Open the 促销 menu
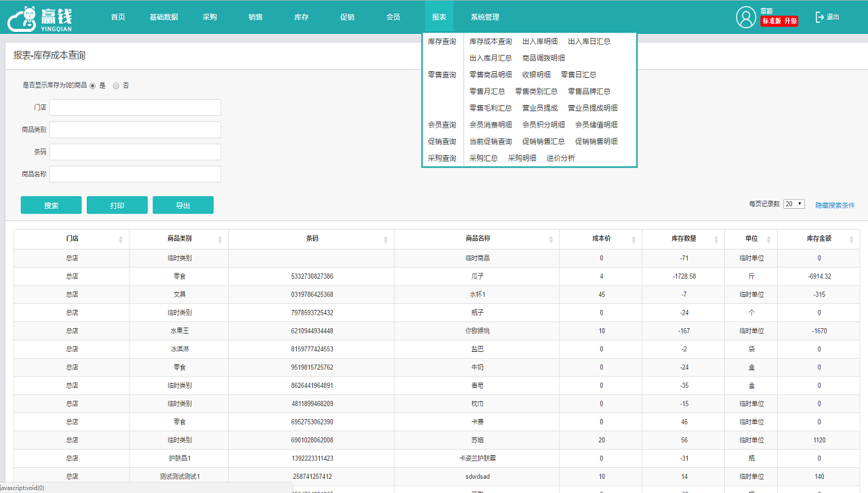 tap(347, 17)
